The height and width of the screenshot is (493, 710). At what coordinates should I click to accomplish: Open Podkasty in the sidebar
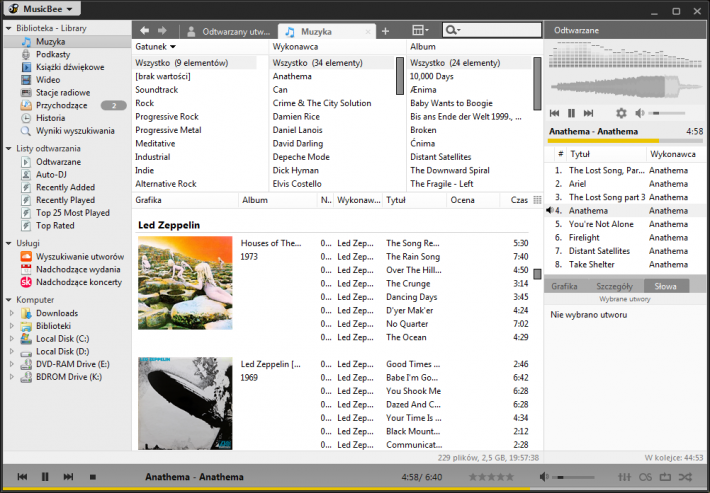(x=53, y=54)
